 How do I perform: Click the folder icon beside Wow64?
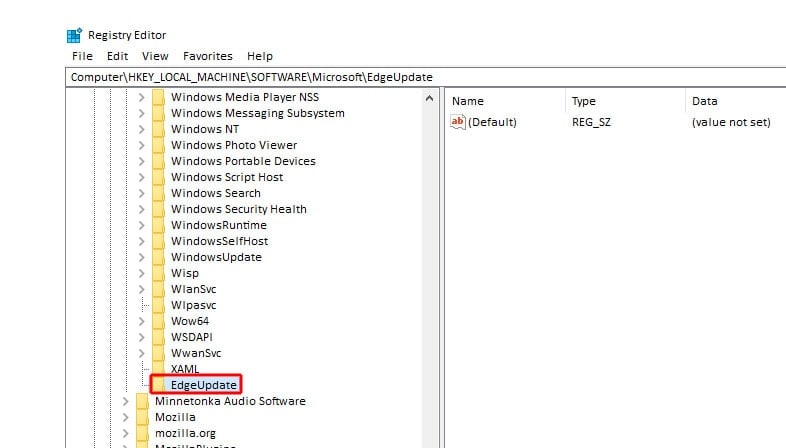[x=158, y=322]
